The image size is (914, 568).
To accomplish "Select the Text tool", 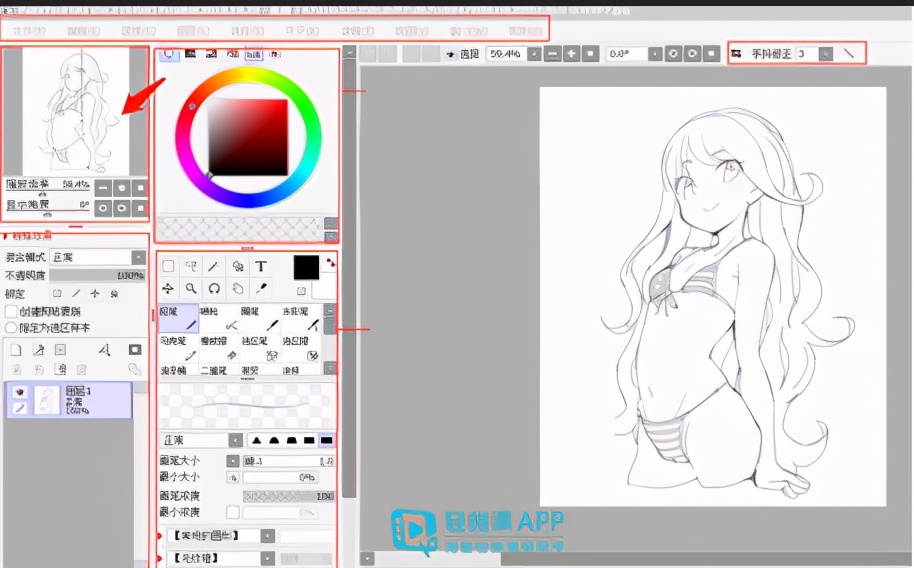I will pos(260,266).
